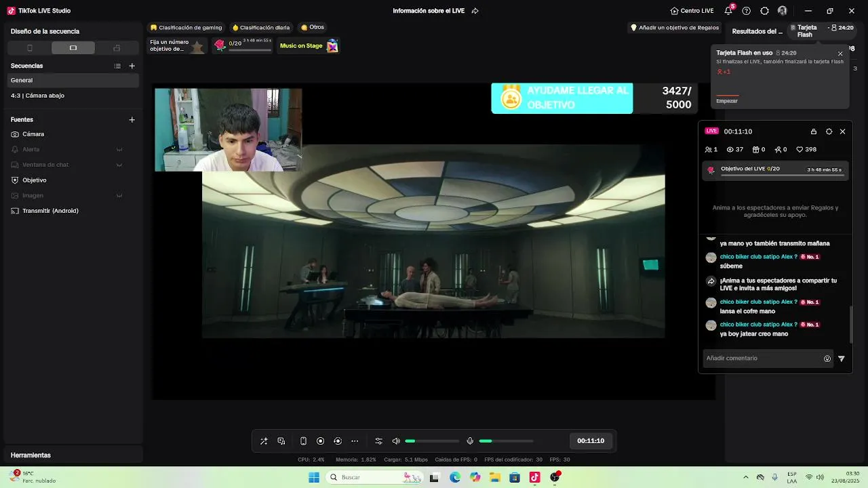
Task: Click the rose gift goal 0/20 card
Action: [243, 45]
